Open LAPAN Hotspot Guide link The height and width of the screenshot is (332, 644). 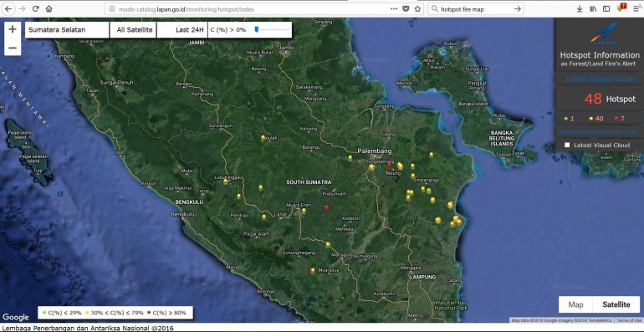(600, 79)
